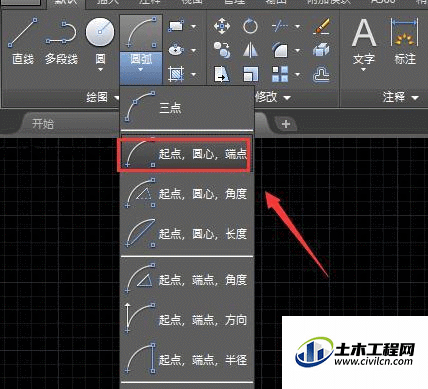This screenshot has width=428, height=389.
Task: Select the Hatch fill tool
Action: point(176,74)
